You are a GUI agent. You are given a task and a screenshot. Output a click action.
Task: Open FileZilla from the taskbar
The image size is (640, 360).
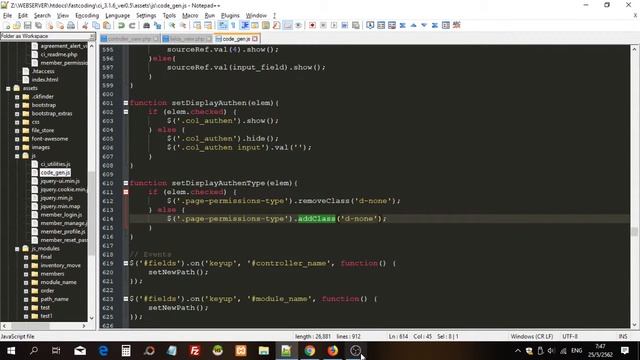[195, 351]
